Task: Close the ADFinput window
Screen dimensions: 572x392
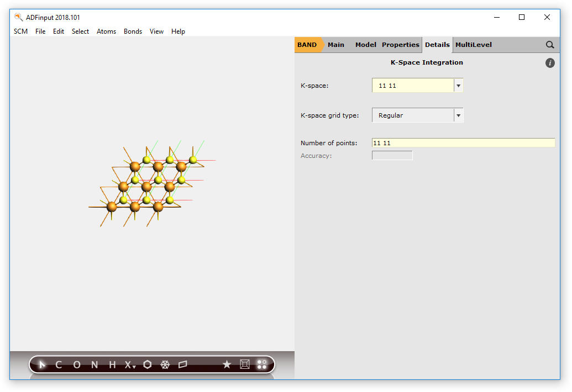Action: click(547, 17)
